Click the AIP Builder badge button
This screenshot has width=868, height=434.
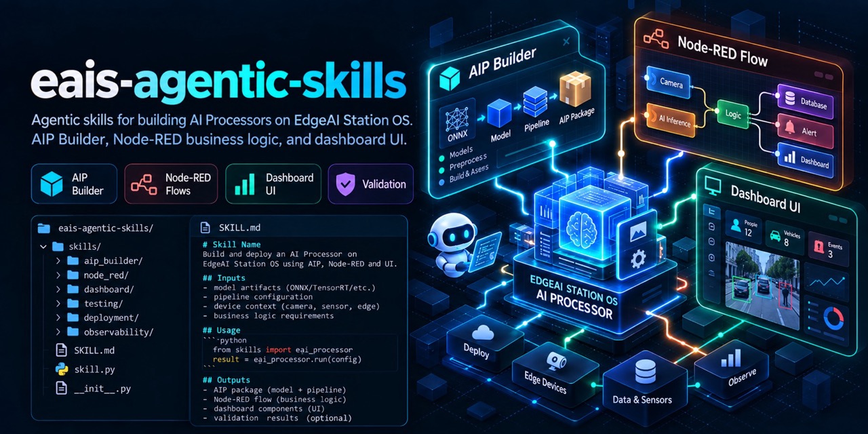(x=73, y=184)
